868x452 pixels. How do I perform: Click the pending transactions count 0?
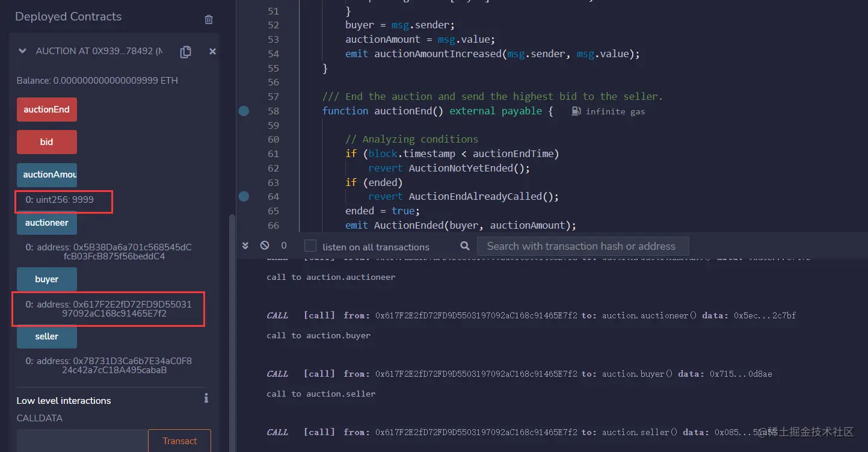click(284, 246)
